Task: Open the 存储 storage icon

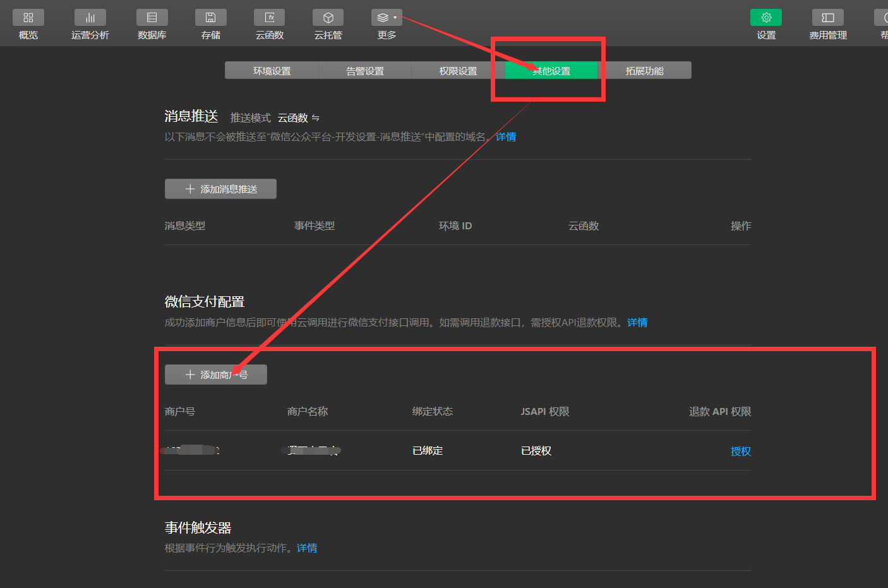Action: (x=211, y=18)
